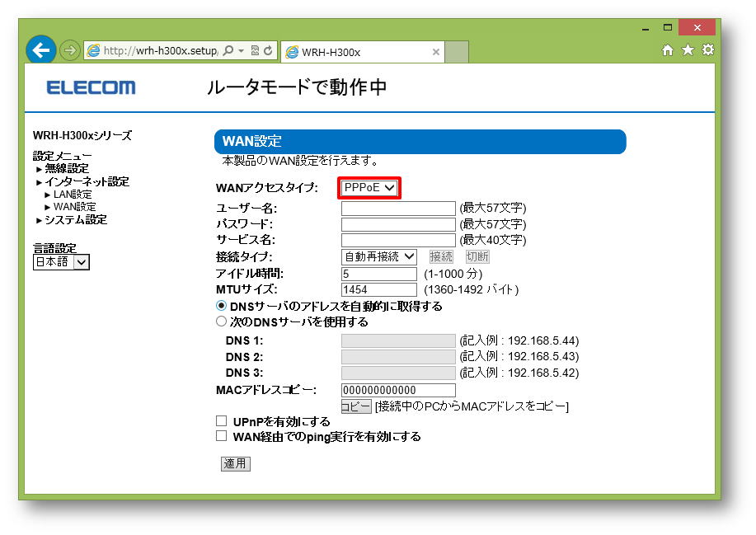Open the address bar autocomplete dropdown arrow
Viewport: 756px width, 535px height.
tap(241, 50)
